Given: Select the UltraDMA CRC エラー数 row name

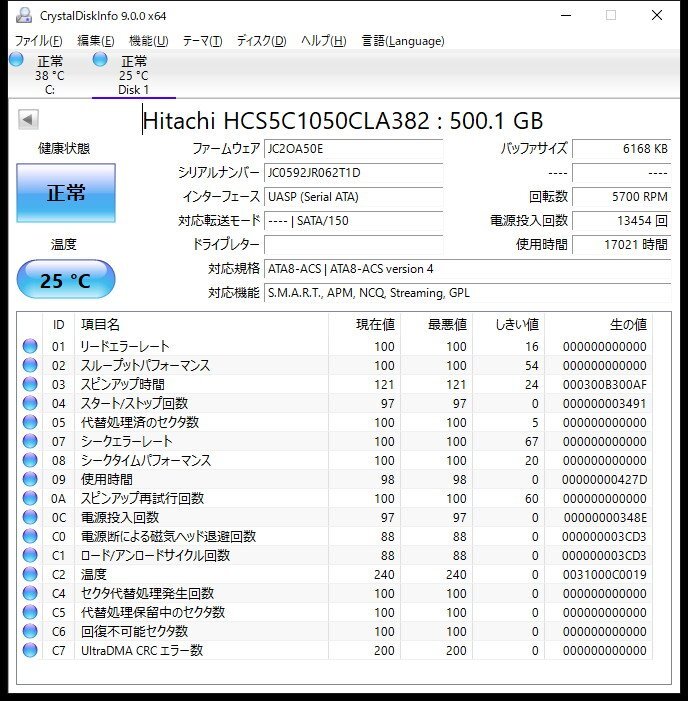Looking at the screenshot, I should (142, 650).
